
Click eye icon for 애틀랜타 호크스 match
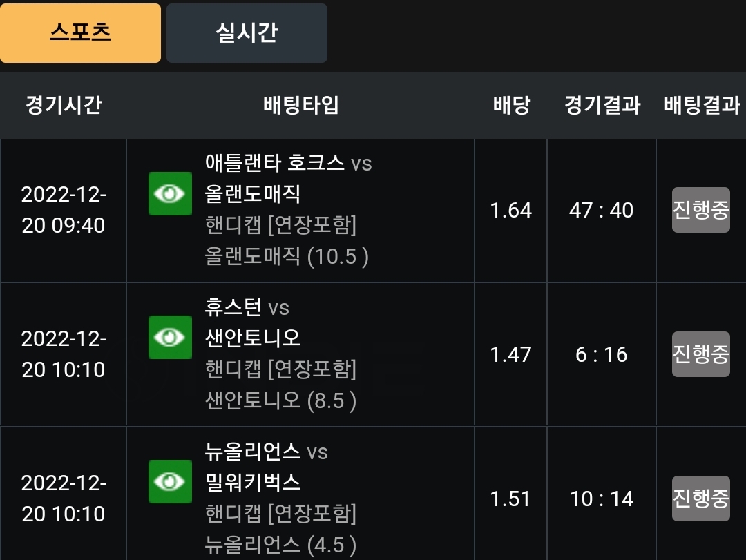170,193
